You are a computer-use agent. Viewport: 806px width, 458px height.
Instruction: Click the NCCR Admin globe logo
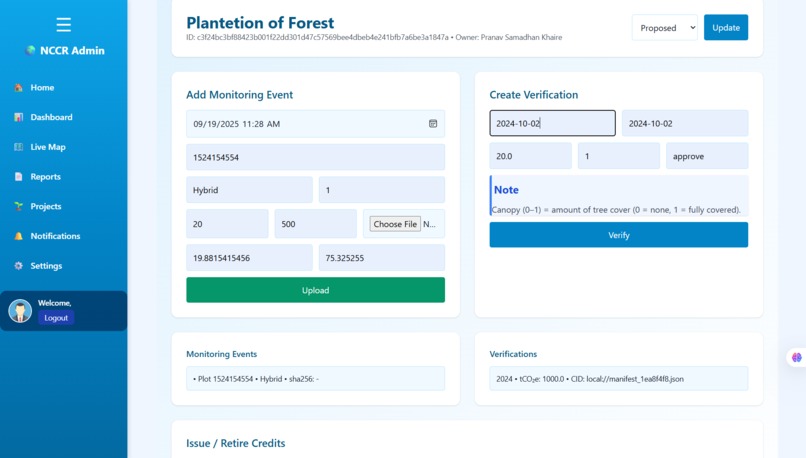click(31, 50)
